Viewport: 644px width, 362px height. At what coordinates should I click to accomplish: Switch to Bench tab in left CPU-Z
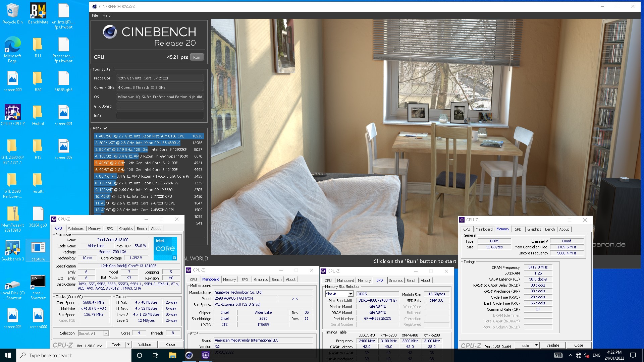[142, 229]
